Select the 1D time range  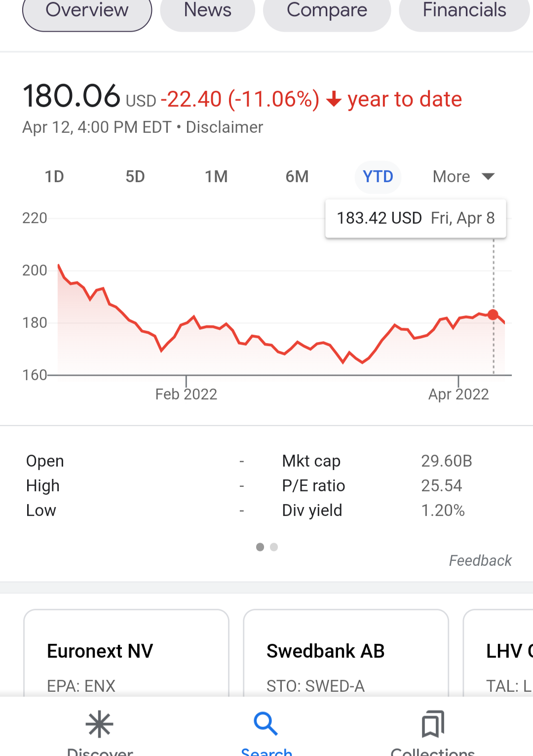(54, 176)
